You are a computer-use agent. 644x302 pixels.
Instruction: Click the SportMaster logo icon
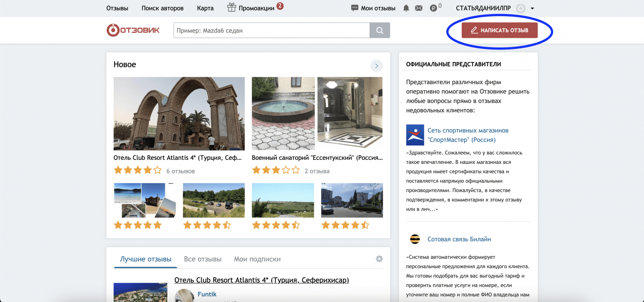[415, 135]
